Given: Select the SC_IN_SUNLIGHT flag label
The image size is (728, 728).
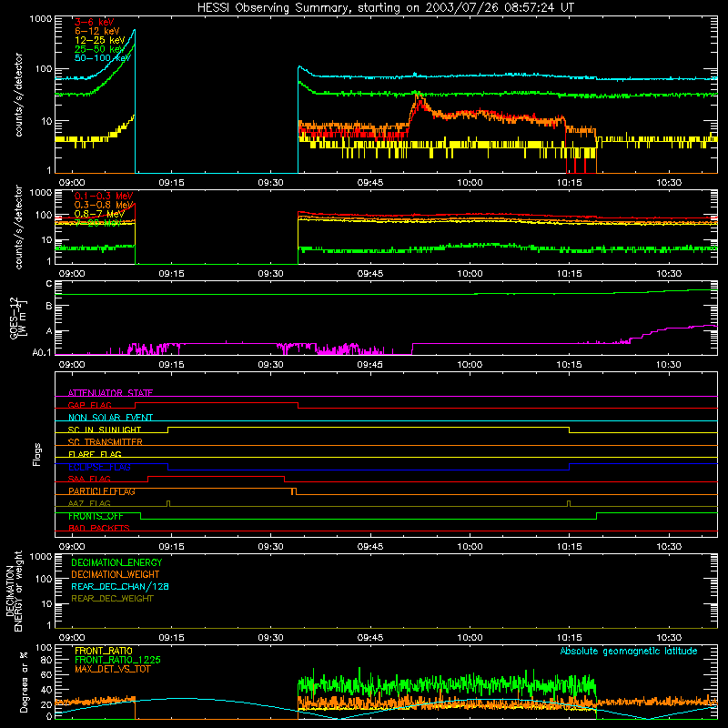Looking at the screenshot, I should coord(105,430).
